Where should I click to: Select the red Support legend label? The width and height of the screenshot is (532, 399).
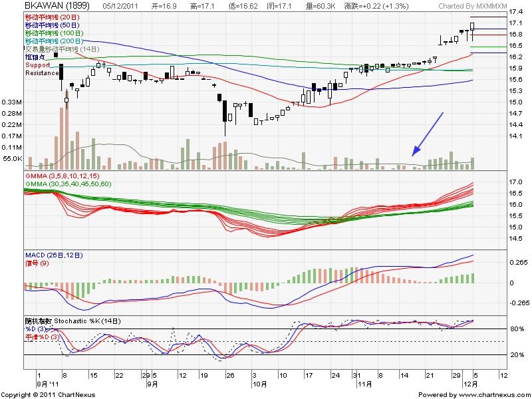37,65
